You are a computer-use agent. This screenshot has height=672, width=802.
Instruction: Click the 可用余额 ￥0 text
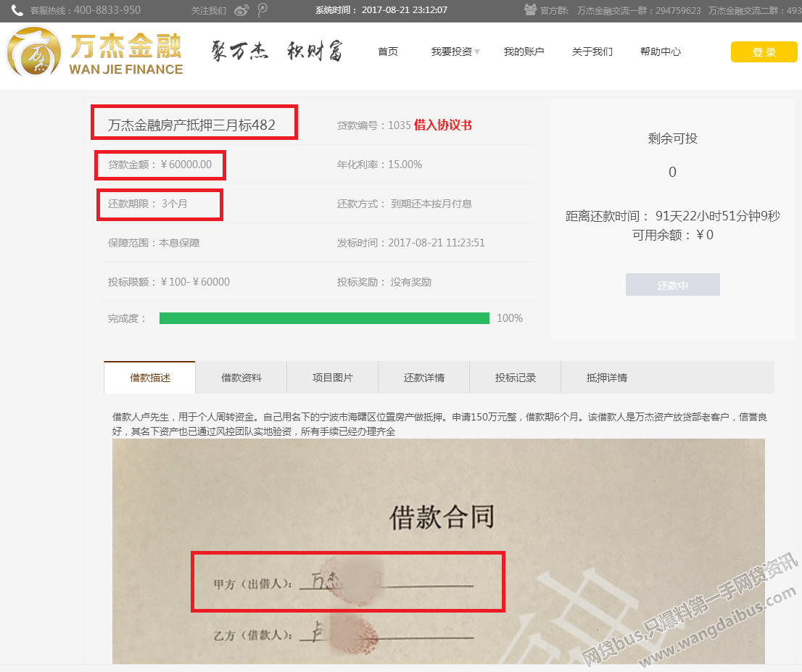(673, 235)
